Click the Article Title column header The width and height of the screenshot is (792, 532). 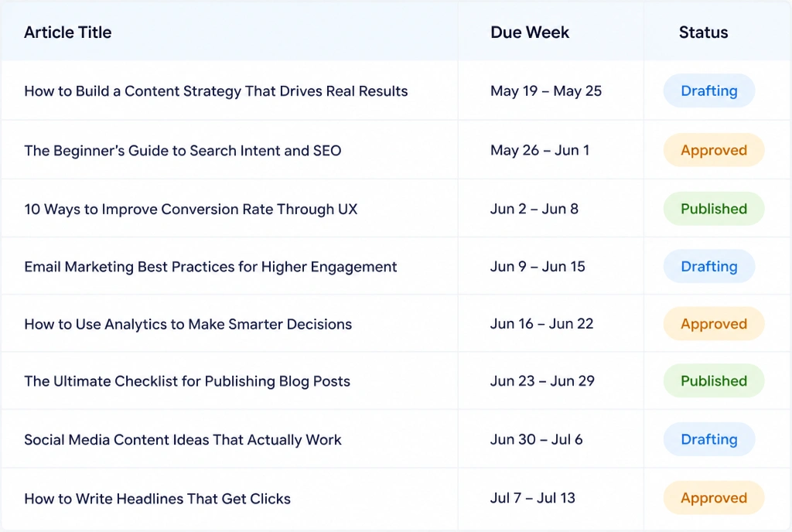click(68, 32)
